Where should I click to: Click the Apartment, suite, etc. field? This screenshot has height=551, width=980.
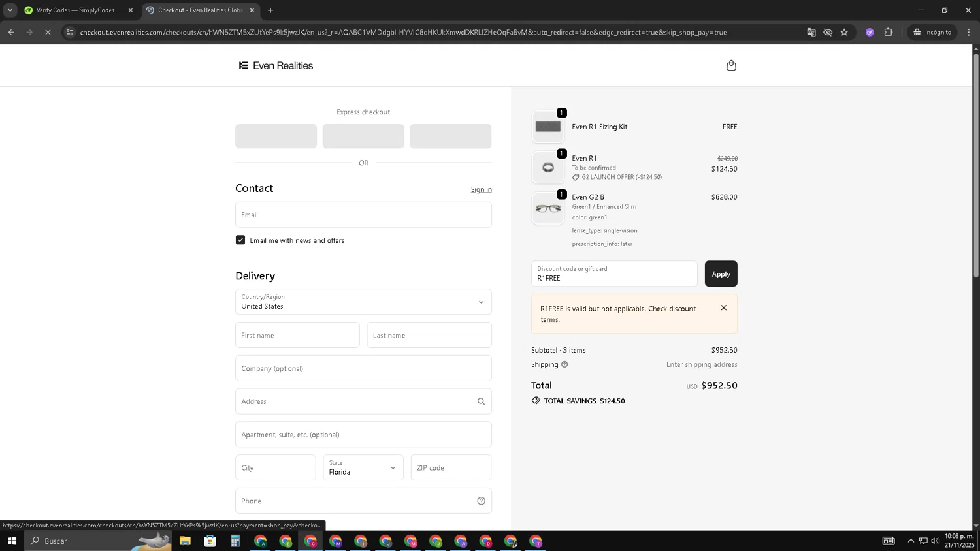click(x=363, y=435)
